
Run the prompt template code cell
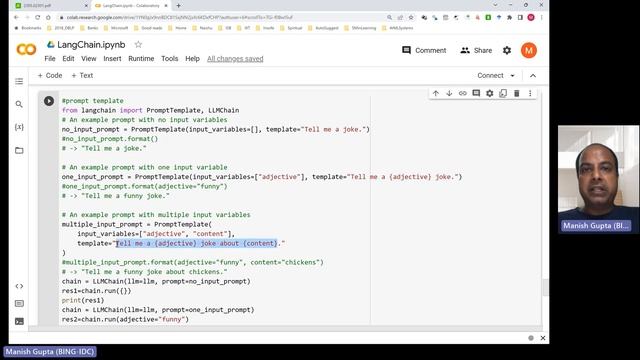click(49, 101)
